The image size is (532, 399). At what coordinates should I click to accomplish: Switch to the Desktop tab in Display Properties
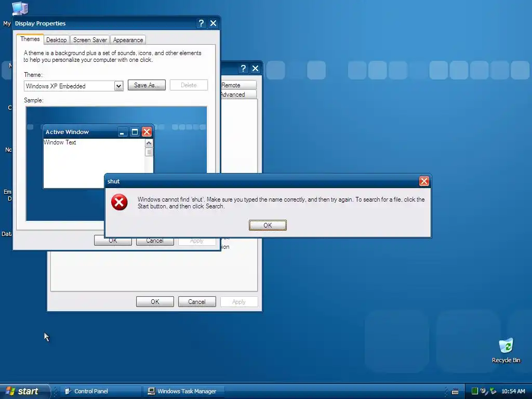click(56, 39)
